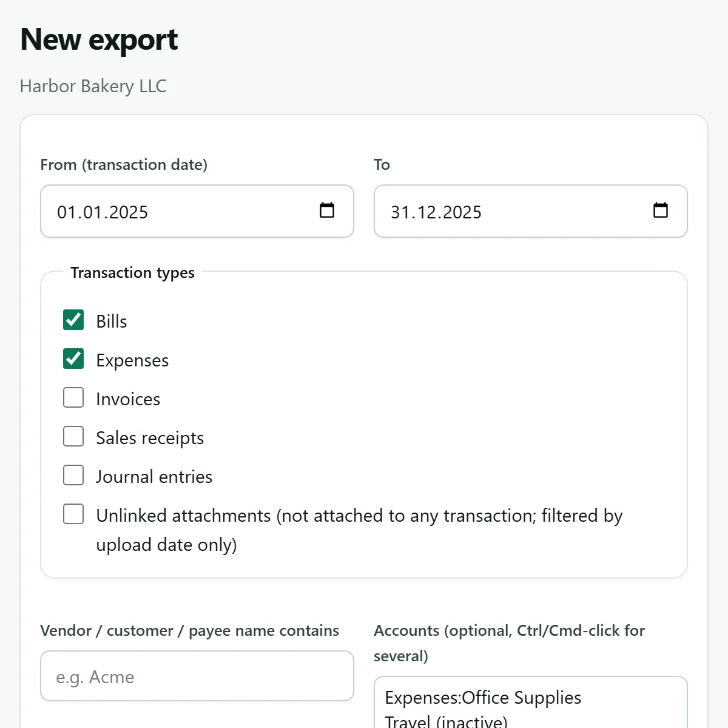Uncheck the Expenses checkbox
This screenshot has height=728, width=728.
pos(73,359)
